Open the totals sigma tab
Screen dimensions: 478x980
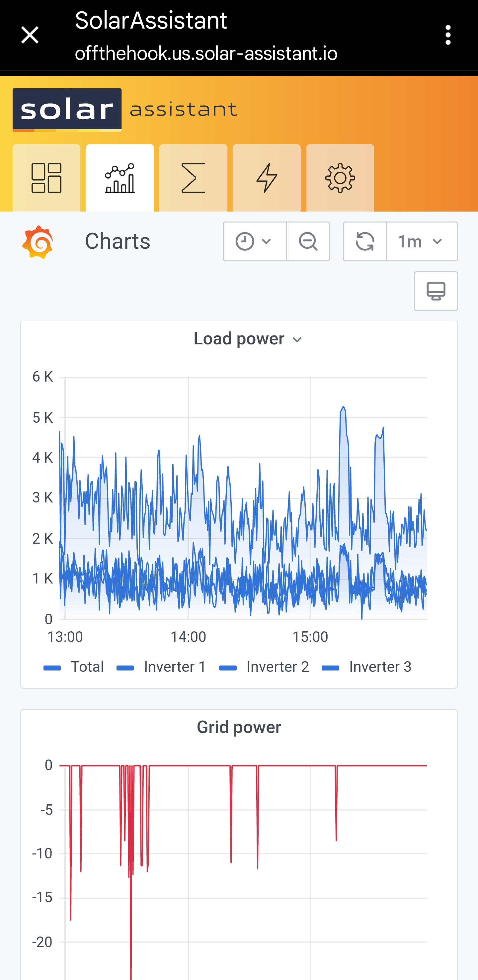coord(193,178)
